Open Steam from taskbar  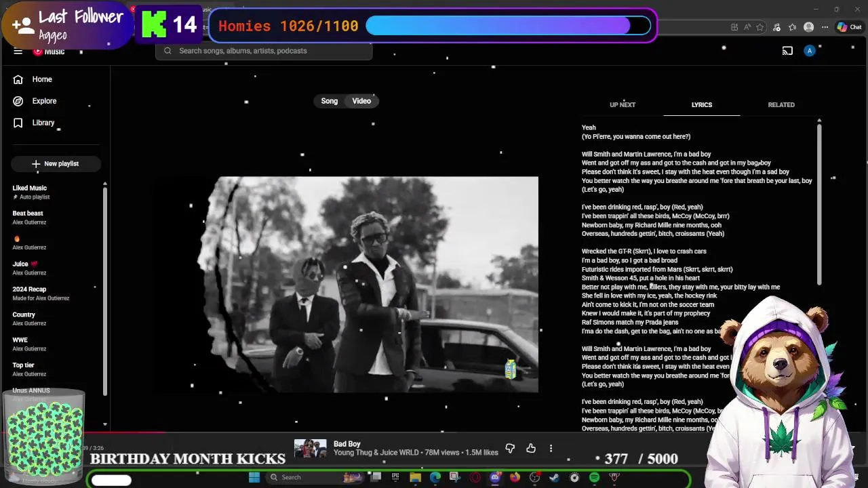[x=554, y=477]
